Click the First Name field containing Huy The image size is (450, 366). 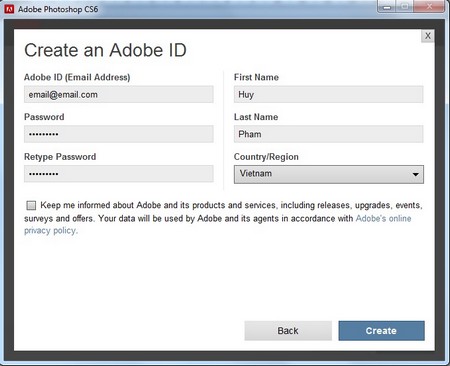pos(329,94)
